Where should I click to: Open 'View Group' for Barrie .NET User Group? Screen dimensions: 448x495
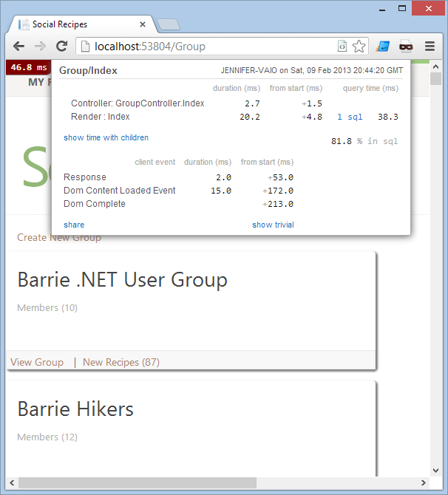click(x=37, y=362)
